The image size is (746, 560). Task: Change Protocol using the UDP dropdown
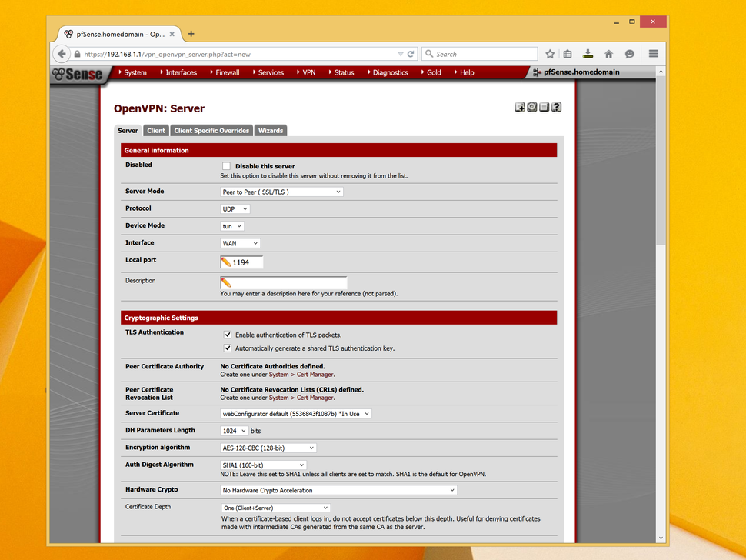pyautogui.click(x=234, y=208)
